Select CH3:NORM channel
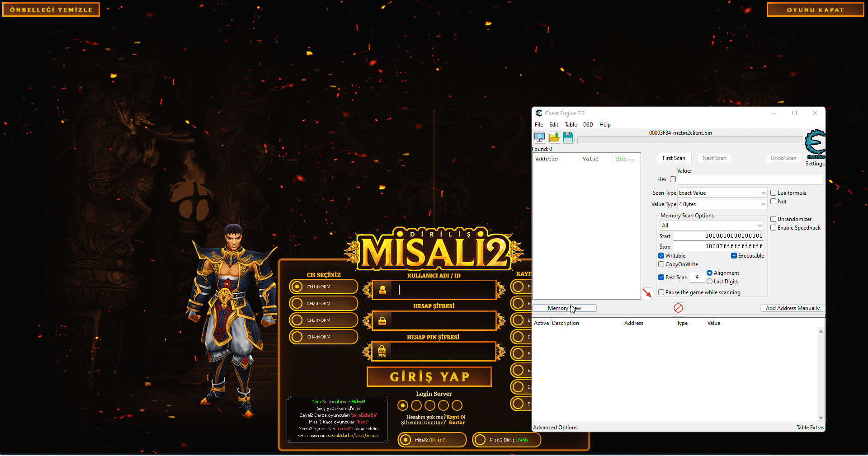 click(x=324, y=320)
